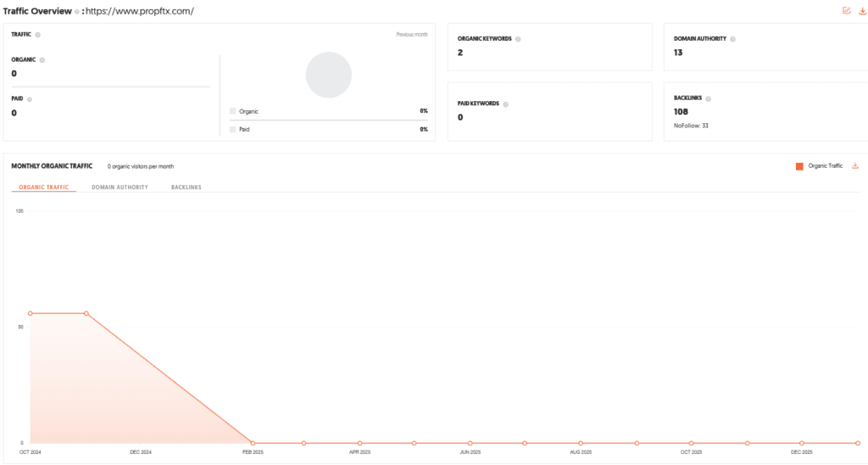Click the edit report icon at top right
This screenshot has width=868, height=465.
coord(847,10)
